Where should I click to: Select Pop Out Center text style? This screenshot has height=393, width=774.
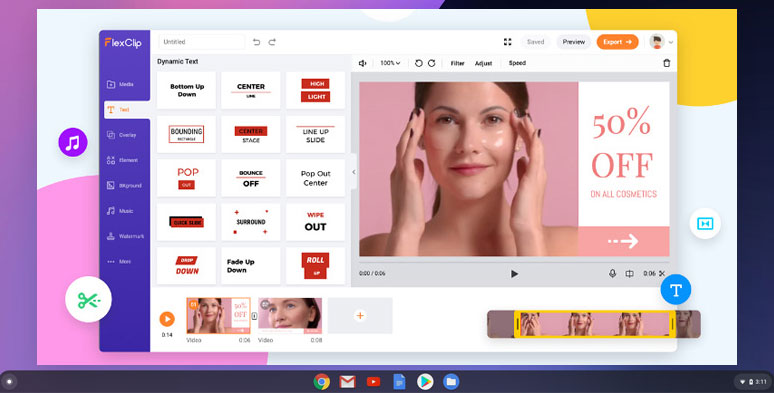tap(315, 178)
